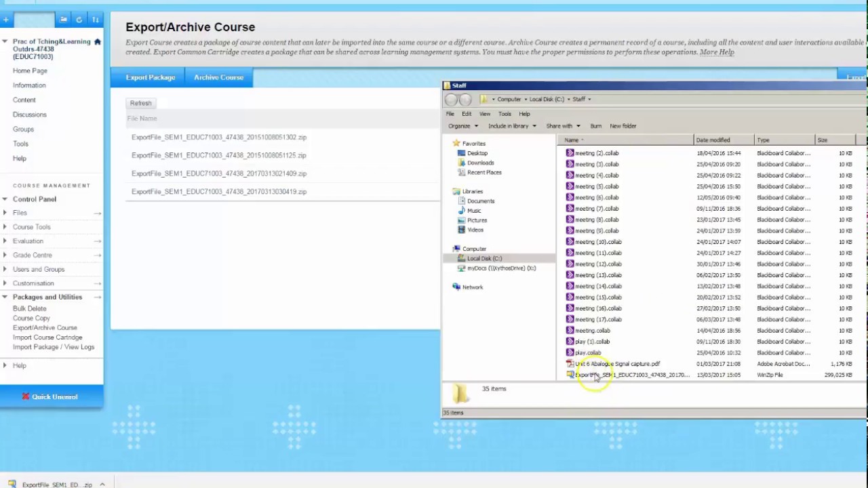Open the Course Copy link
Viewport: 868px width, 488px height.
(31, 318)
